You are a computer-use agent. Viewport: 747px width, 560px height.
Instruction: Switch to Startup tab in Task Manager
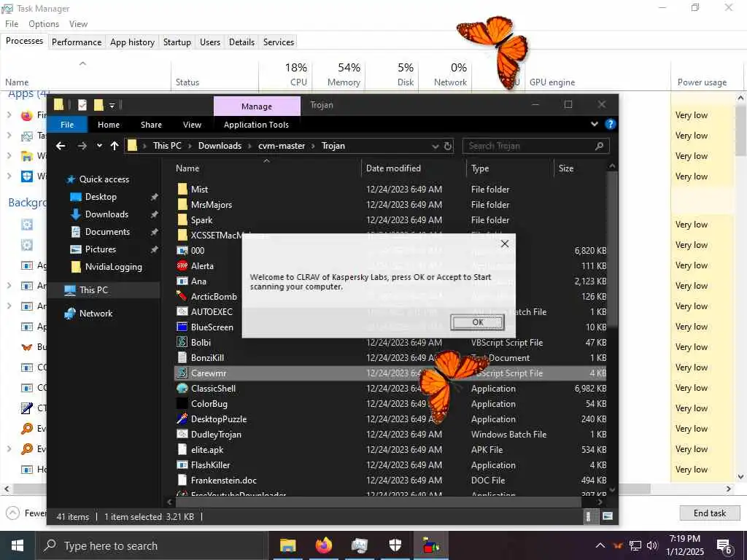coord(177,42)
